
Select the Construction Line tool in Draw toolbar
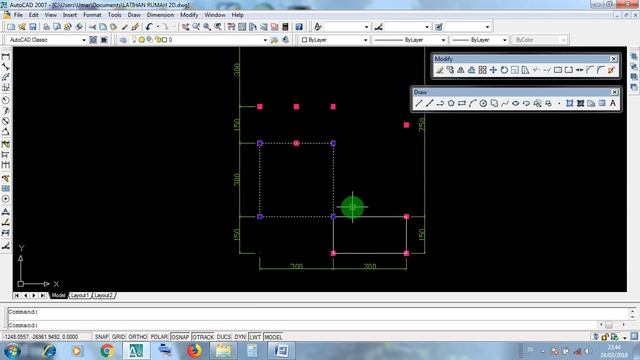[x=429, y=104]
